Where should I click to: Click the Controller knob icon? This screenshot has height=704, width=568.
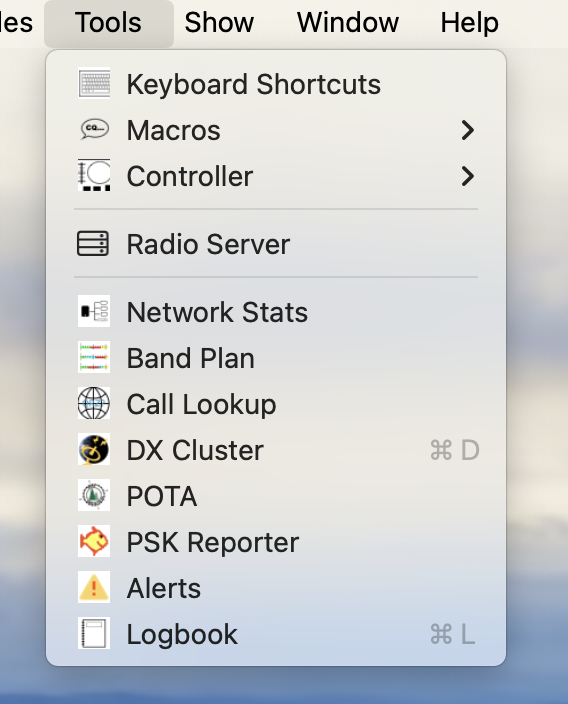click(x=94, y=175)
